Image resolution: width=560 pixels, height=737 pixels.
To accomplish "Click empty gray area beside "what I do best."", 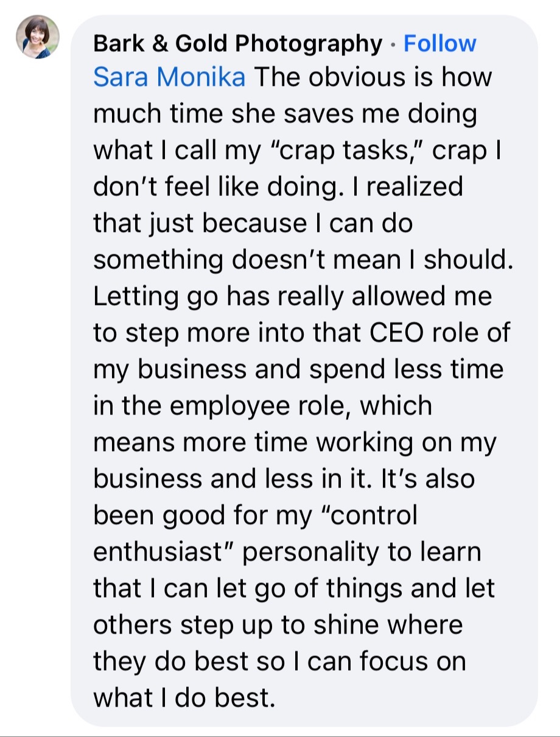I will [402, 697].
